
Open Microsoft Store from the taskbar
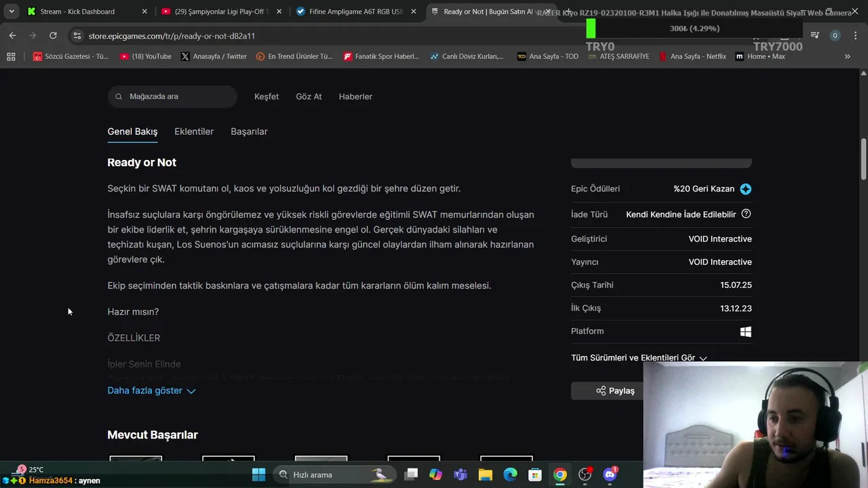pos(535,474)
